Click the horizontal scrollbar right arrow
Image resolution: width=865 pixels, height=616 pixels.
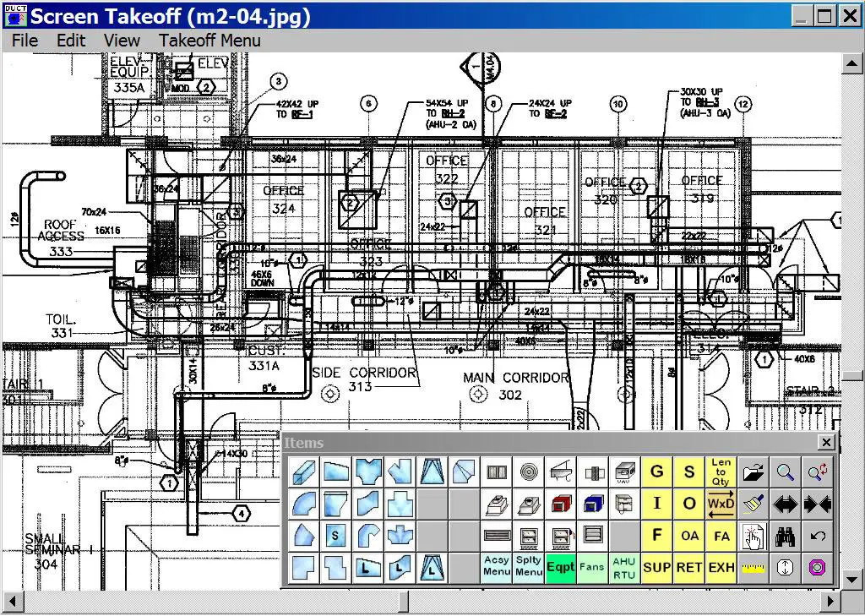pyautogui.click(x=831, y=601)
